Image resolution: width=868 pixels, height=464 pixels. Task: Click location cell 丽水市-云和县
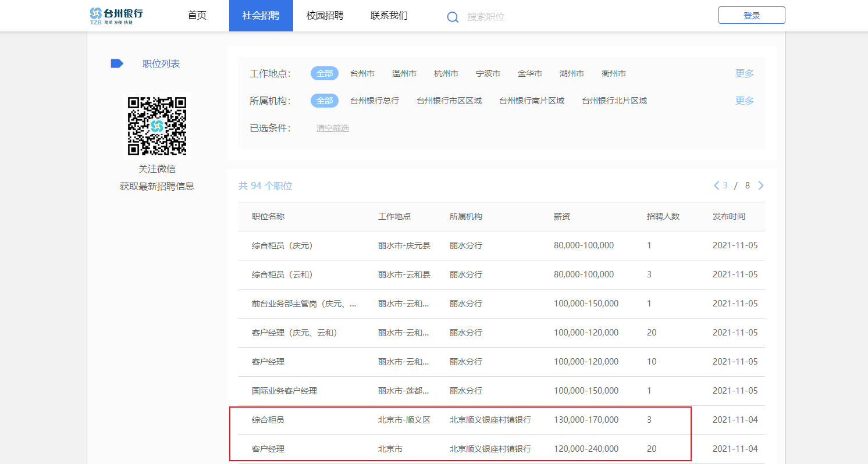point(404,274)
